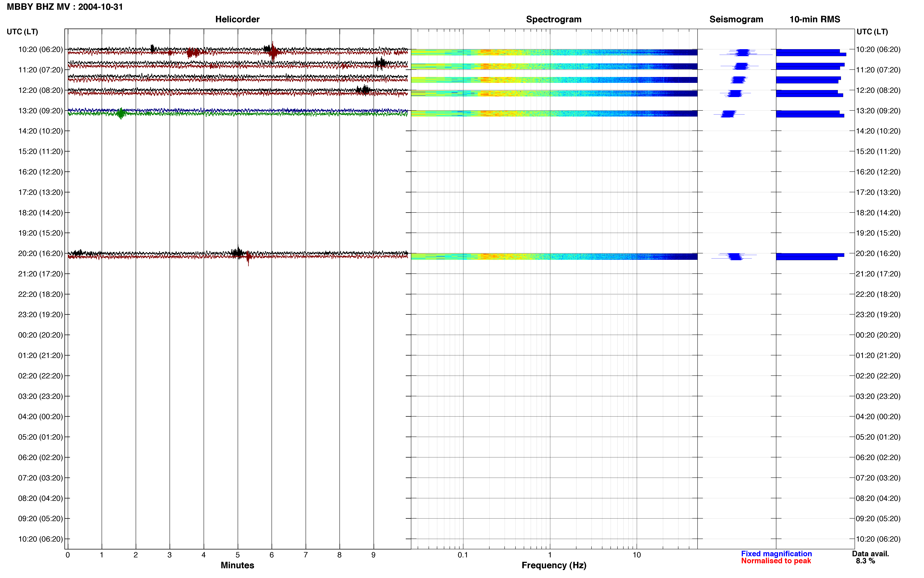Click the minute tick label '9'
This screenshot has width=924, height=578.
(373, 555)
